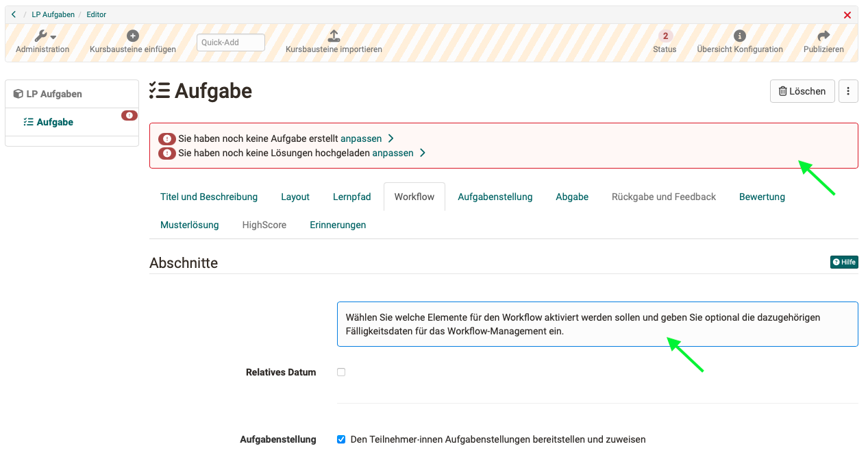The width and height of the screenshot is (868, 455).
Task: Enable the Relatives Datum checkbox
Action: (x=341, y=372)
